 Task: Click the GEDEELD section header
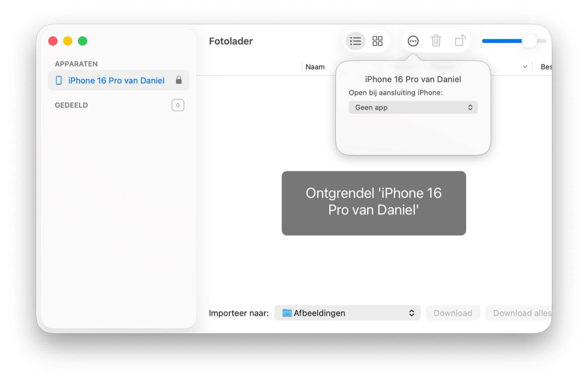(x=71, y=105)
